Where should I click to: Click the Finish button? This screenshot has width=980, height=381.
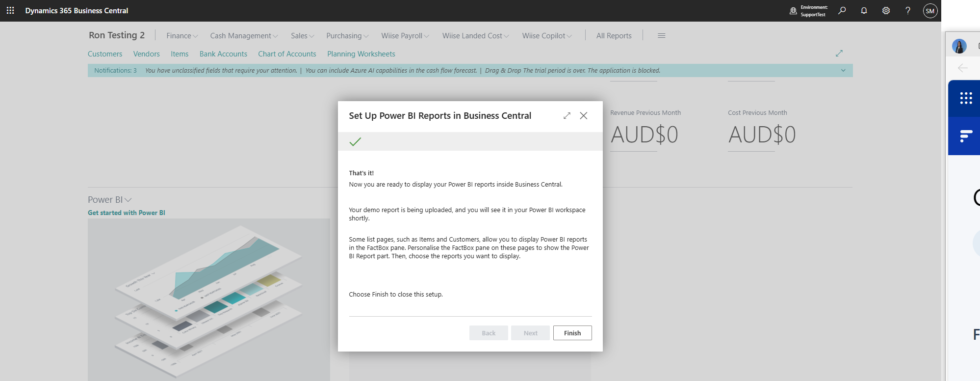coord(572,333)
